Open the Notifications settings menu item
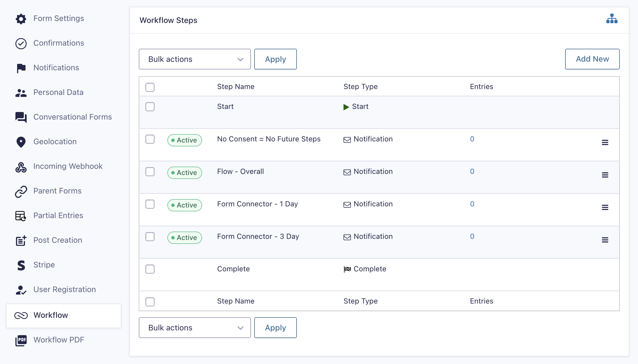638x364 pixels. coord(56,68)
